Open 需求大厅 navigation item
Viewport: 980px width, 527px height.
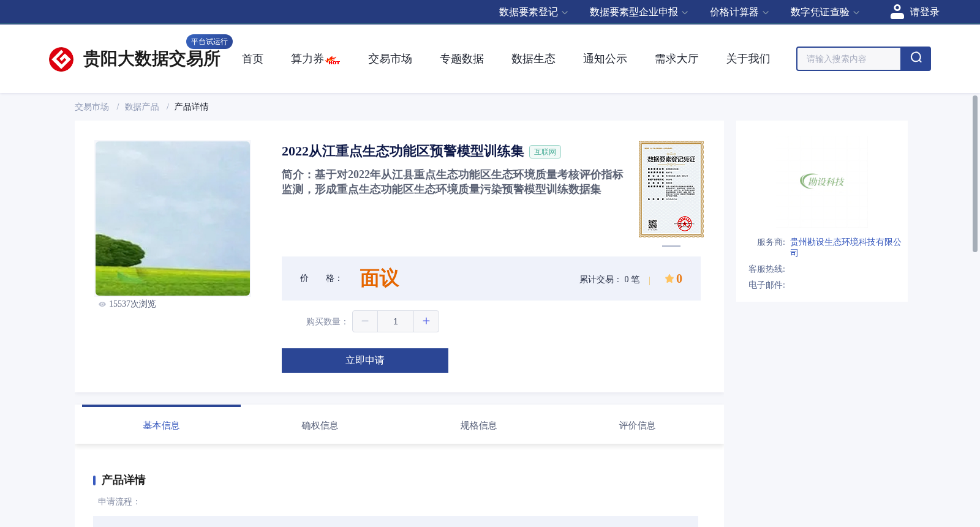coord(677,59)
